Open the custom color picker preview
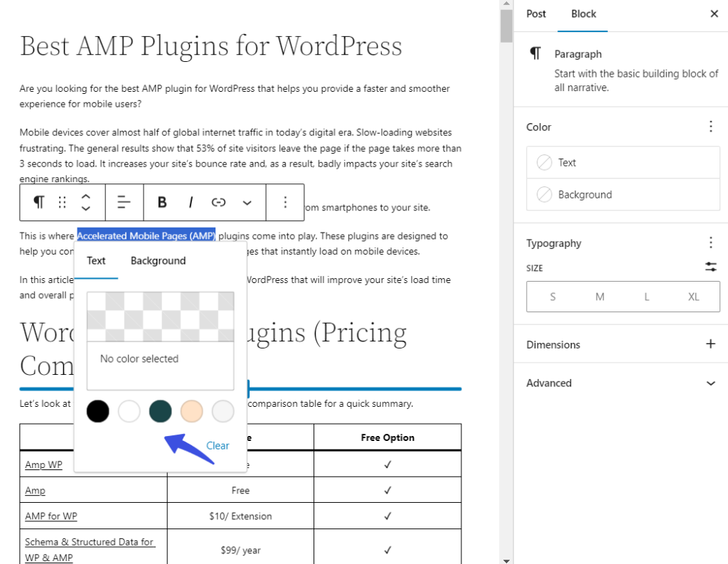The height and width of the screenshot is (564, 728). [160, 316]
